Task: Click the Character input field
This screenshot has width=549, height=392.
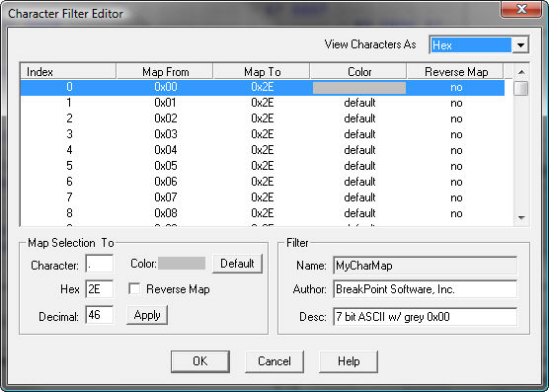Action: pyautogui.click(x=100, y=264)
